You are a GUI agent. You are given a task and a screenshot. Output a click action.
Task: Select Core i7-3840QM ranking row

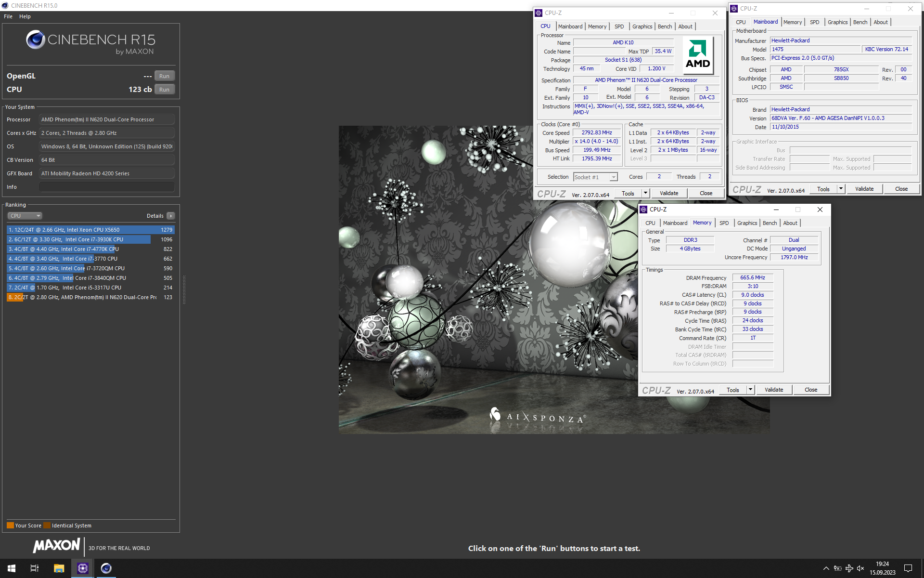(90, 278)
